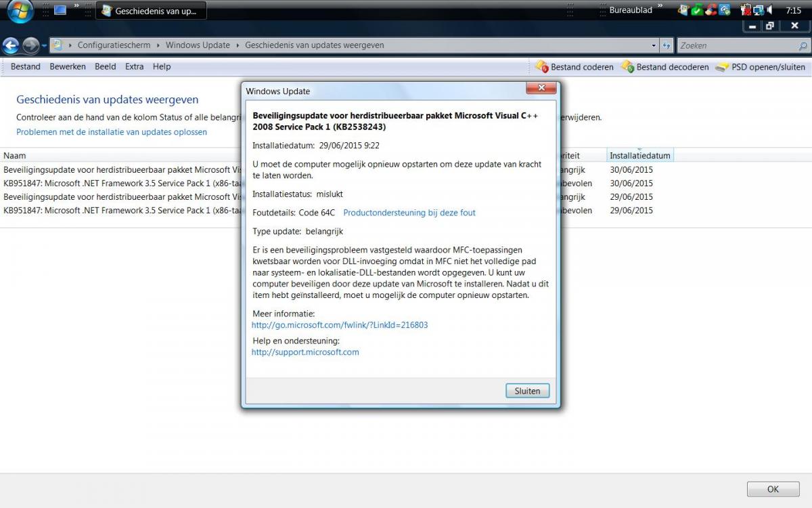812x508 pixels.
Task: Open the Bestand menu
Action: pos(26,66)
